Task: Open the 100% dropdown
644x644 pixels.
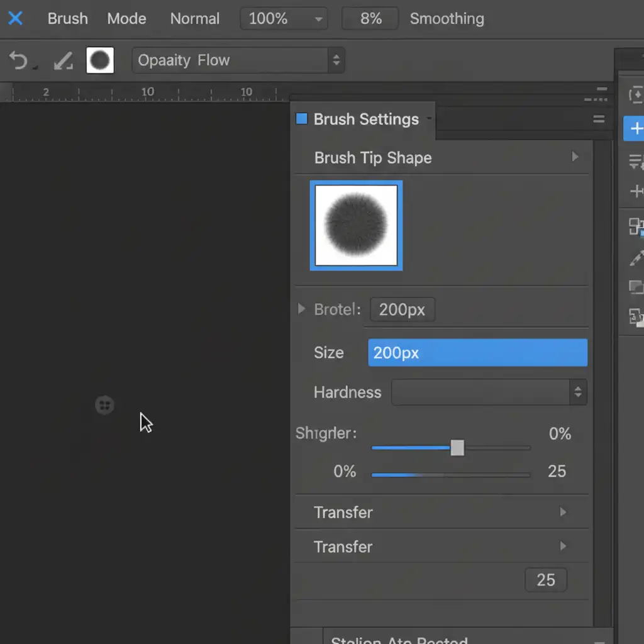Action: tap(283, 19)
